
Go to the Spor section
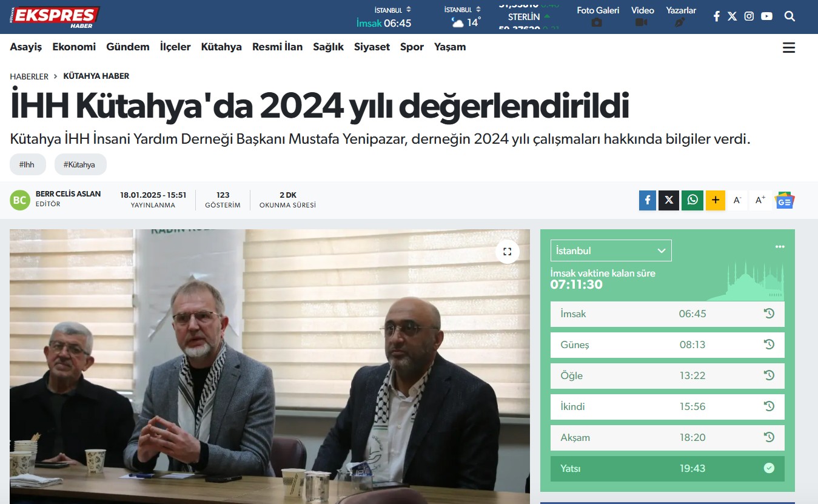point(412,47)
